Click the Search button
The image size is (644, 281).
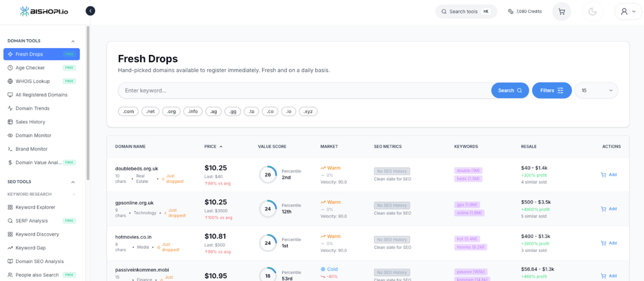click(510, 90)
